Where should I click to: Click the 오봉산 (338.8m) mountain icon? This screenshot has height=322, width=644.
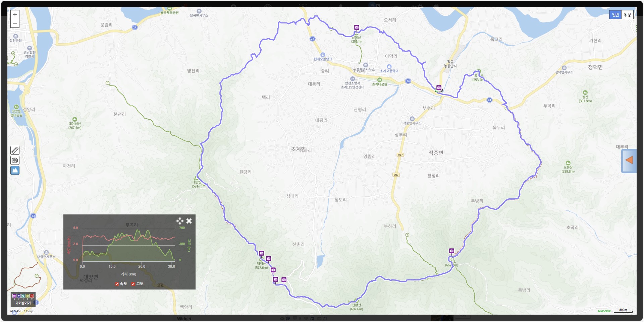[568, 163]
